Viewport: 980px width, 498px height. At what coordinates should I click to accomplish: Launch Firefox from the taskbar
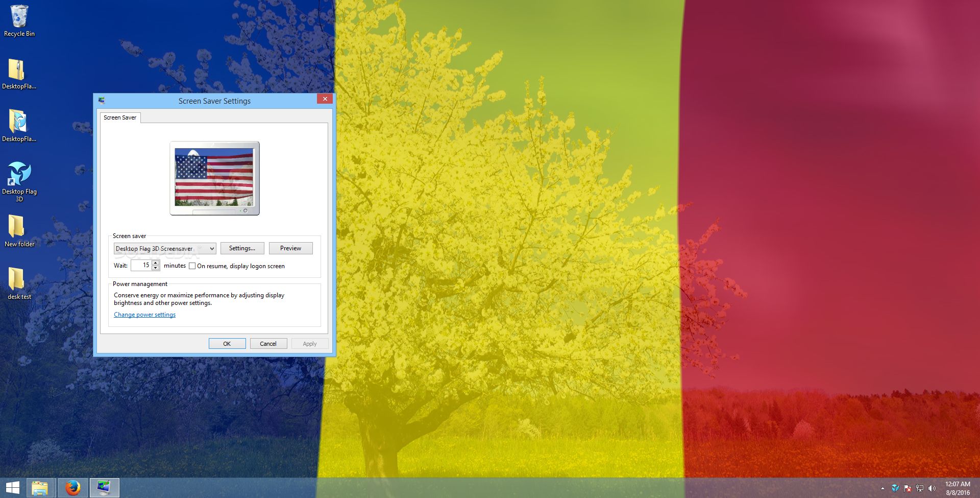(x=73, y=488)
